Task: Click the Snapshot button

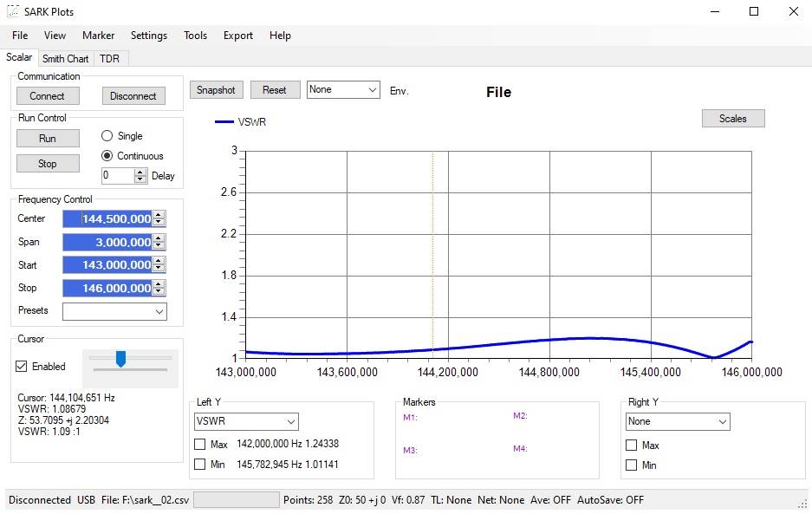Action: coord(216,89)
